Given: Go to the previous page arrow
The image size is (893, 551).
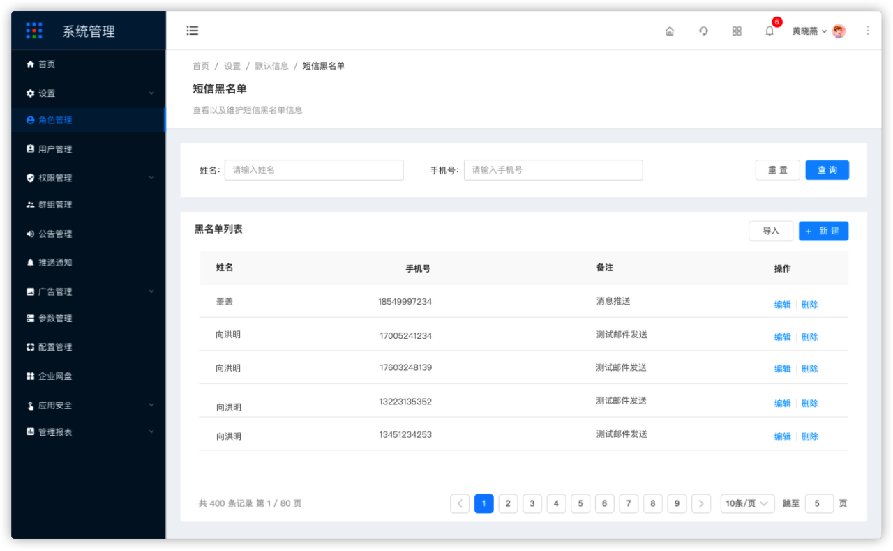Looking at the screenshot, I should (460, 503).
